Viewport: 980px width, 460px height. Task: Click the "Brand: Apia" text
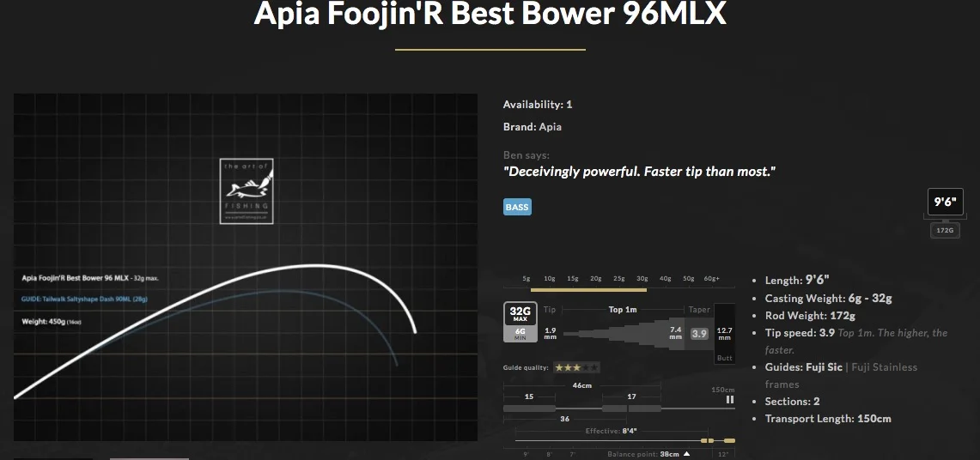533,127
